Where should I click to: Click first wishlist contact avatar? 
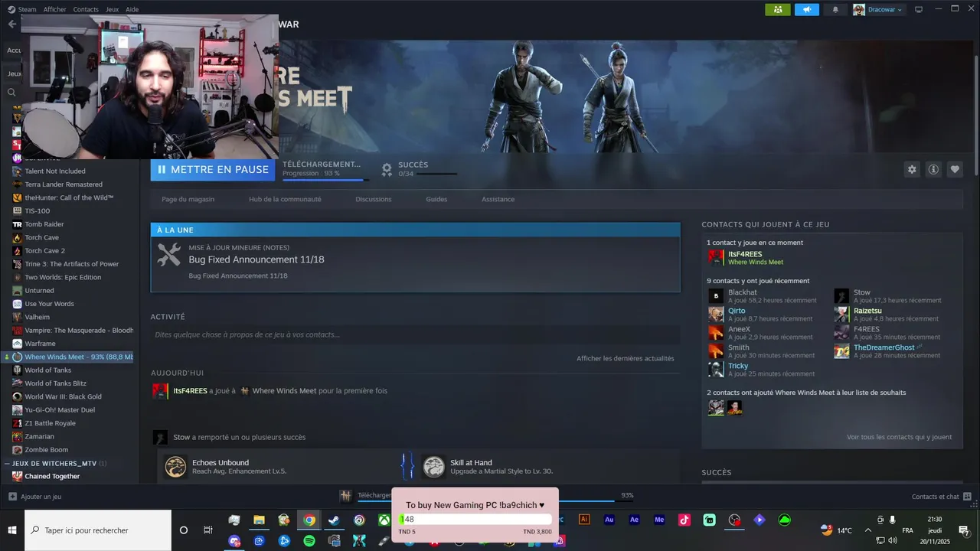[x=716, y=408]
